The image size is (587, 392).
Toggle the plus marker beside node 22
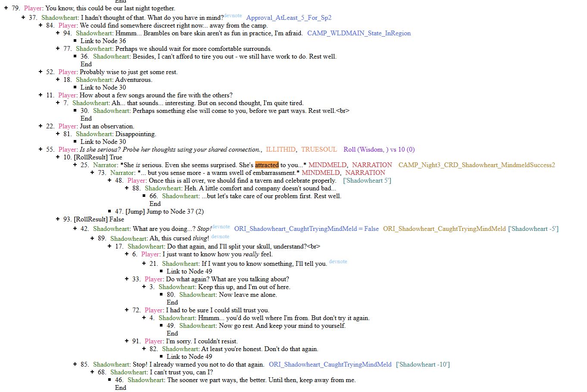(41, 126)
